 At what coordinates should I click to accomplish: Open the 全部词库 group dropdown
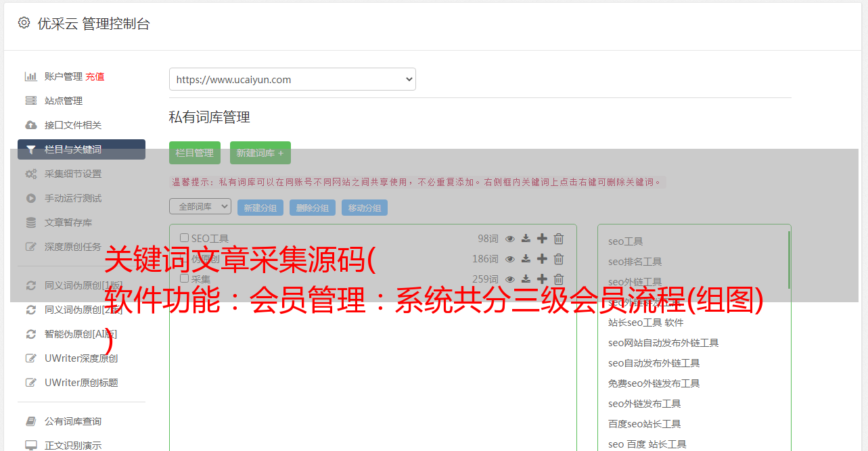tap(200, 206)
